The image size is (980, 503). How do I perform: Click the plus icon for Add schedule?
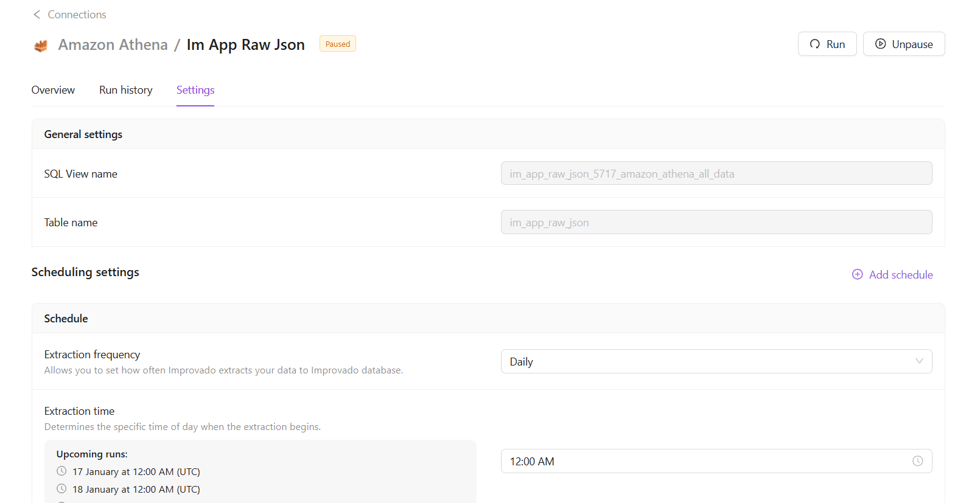(857, 274)
